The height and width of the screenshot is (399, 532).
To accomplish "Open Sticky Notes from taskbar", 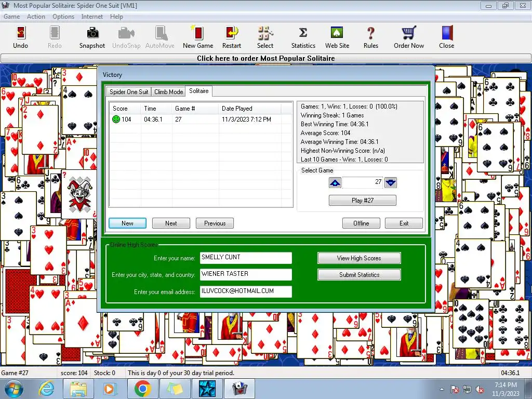I will click(x=175, y=389).
